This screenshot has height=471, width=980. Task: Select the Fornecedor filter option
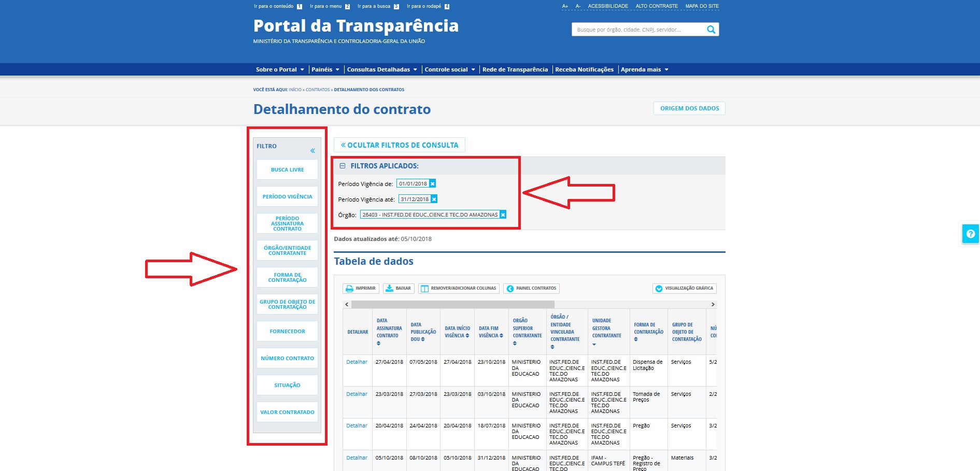[x=287, y=332]
